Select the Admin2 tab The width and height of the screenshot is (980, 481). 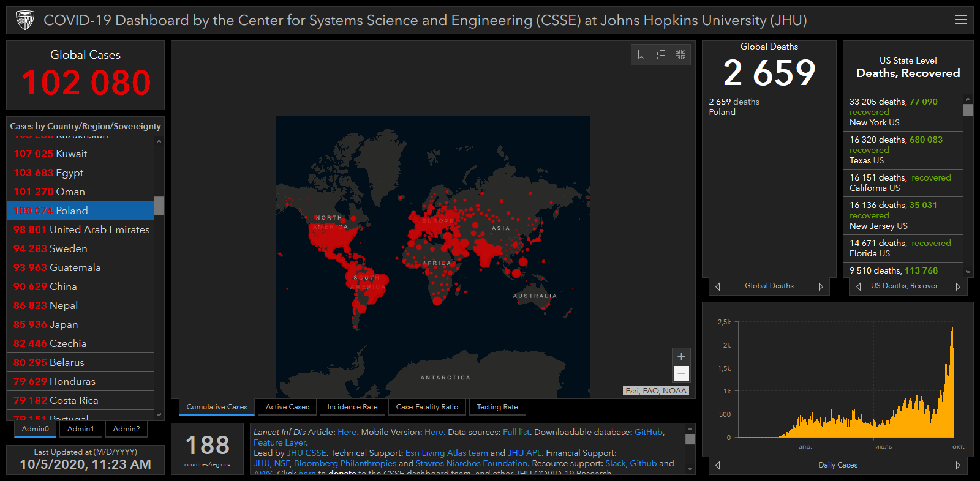pyautogui.click(x=127, y=429)
